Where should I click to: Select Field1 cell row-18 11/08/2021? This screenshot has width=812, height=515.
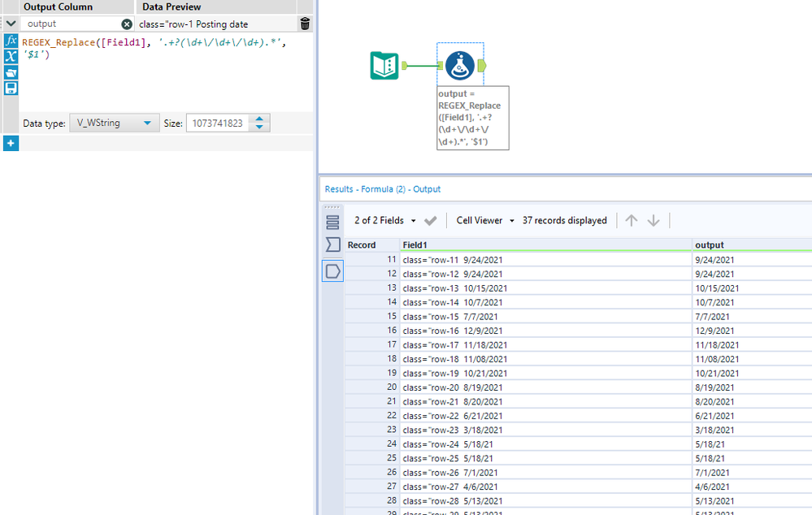[546, 359]
